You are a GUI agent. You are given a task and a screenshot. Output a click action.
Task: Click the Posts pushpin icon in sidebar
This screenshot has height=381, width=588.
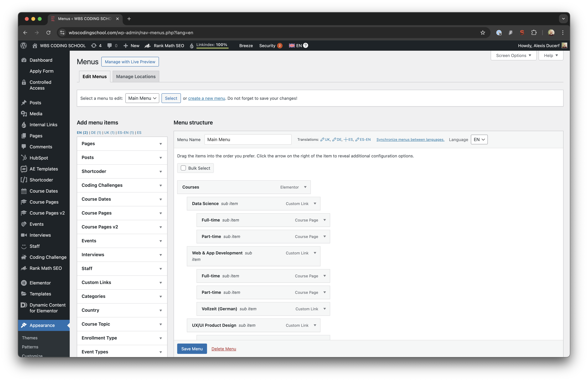tap(24, 103)
